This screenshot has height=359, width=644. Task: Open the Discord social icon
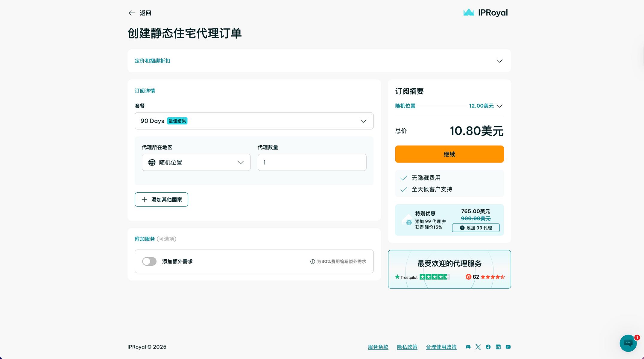pos(468,347)
